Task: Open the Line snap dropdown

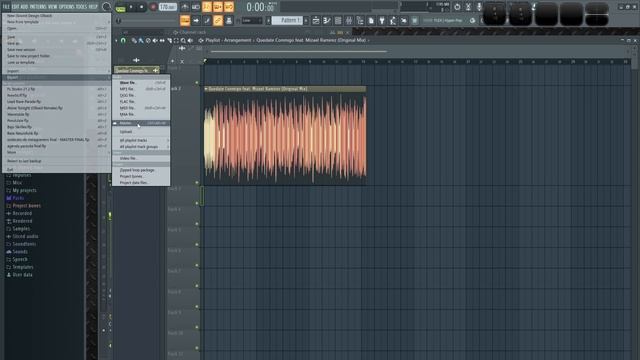Action: point(252,20)
